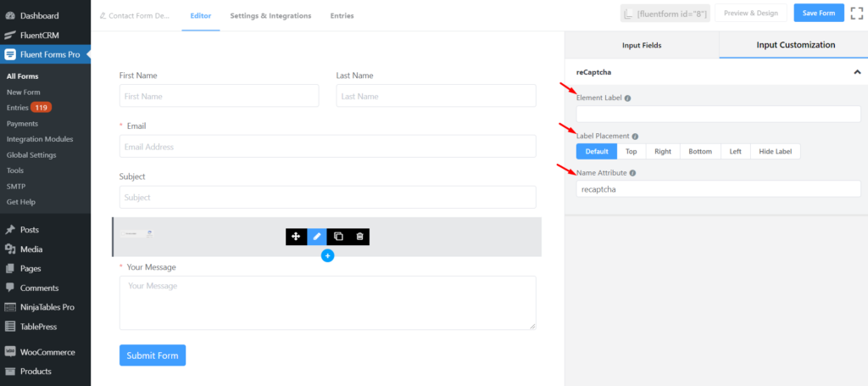Click the Comments bubble icon
The image size is (868, 386).
10,288
